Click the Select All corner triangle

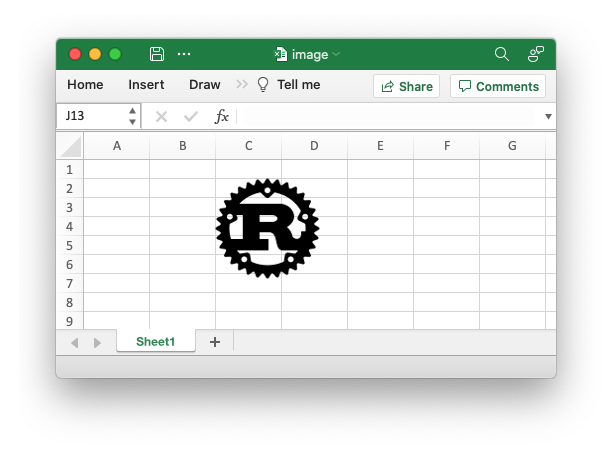coord(70,146)
